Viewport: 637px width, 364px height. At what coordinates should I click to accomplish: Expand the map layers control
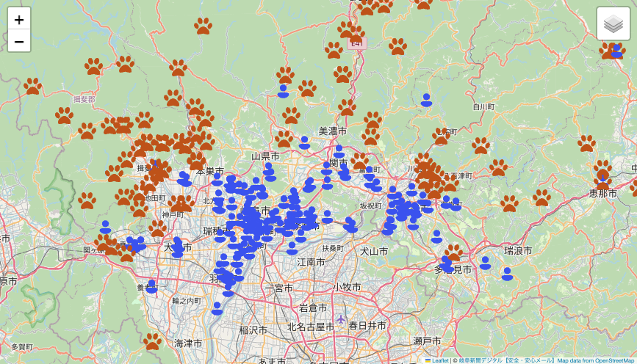tap(613, 23)
